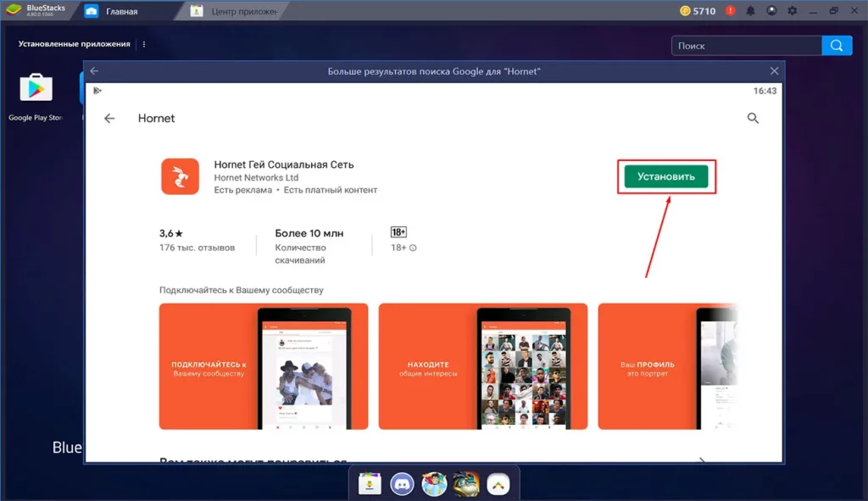Open Google Play Store app icon
The image size is (868, 501).
point(36,87)
